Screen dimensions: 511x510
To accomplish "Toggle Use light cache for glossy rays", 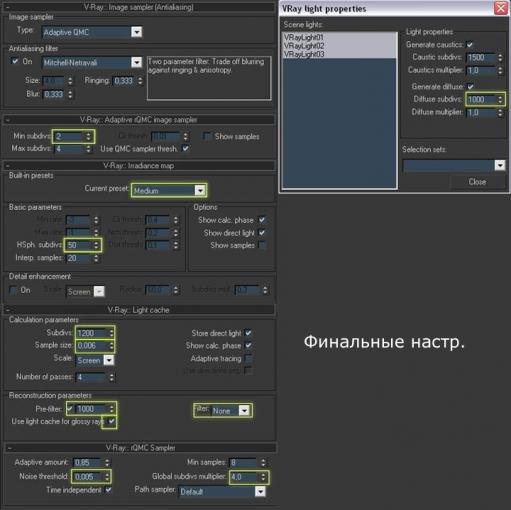I will [x=111, y=421].
